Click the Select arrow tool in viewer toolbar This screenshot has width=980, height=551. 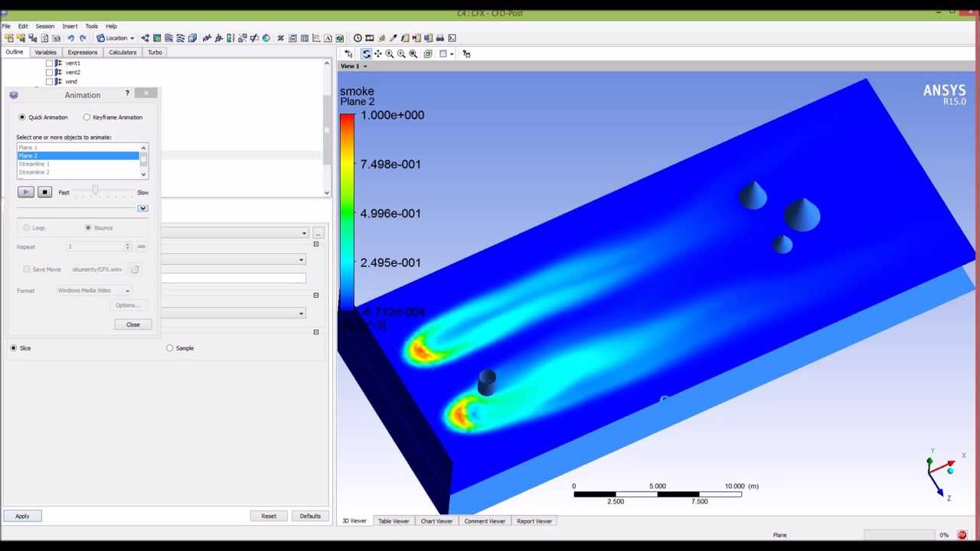tap(348, 54)
